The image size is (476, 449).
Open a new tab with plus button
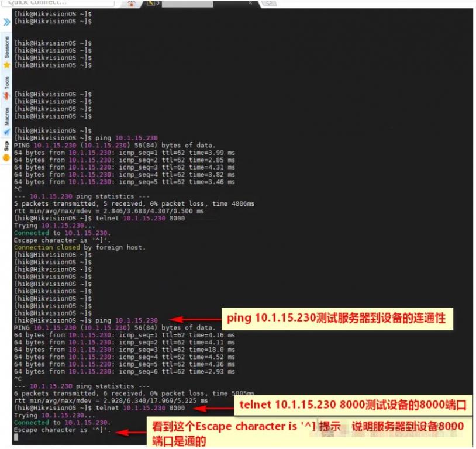coord(269,3)
